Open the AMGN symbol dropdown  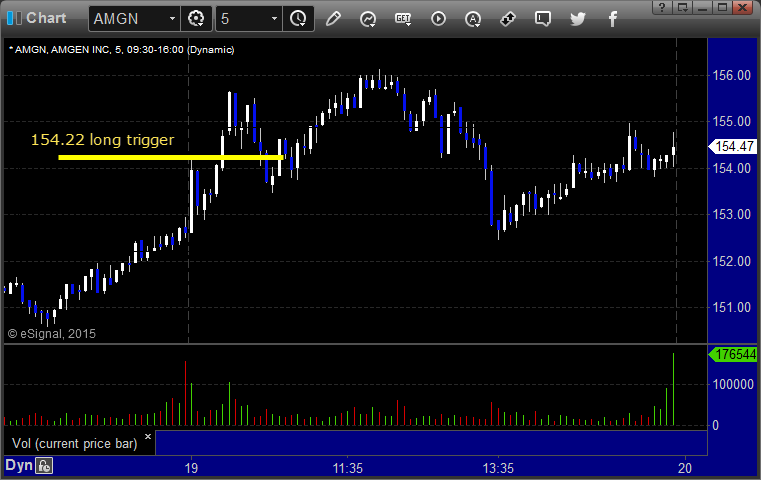coord(172,19)
